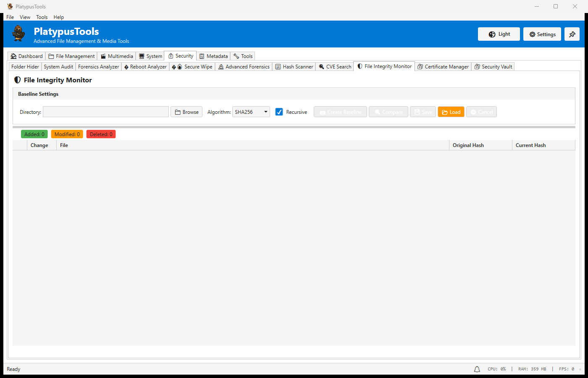Screen dimensions: 588x378
Task: Select the Hash Scanner tool icon
Action: 278,66
